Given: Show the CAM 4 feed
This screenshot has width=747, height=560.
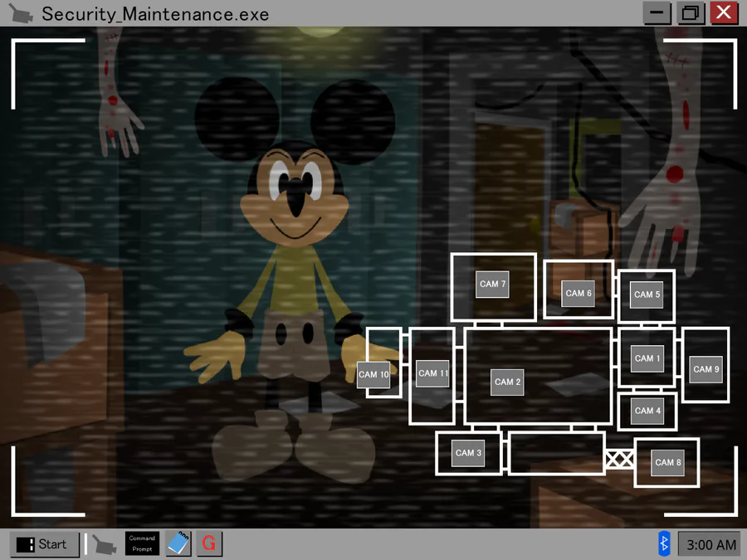Looking at the screenshot, I should (x=647, y=411).
